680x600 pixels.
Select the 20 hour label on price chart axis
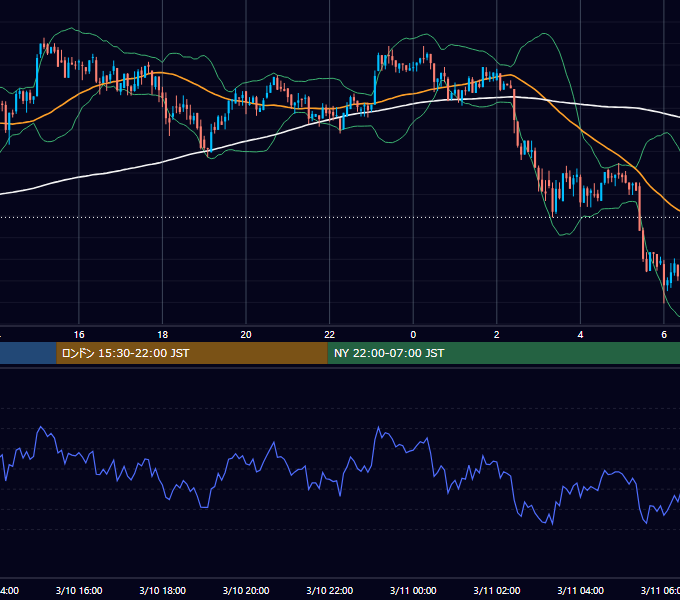246,335
